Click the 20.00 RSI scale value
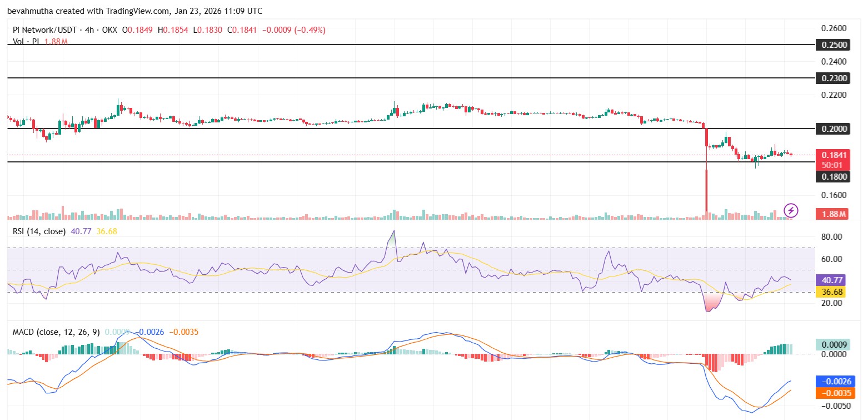The width and height of the screenshot is (868, 420). (832, 303)
